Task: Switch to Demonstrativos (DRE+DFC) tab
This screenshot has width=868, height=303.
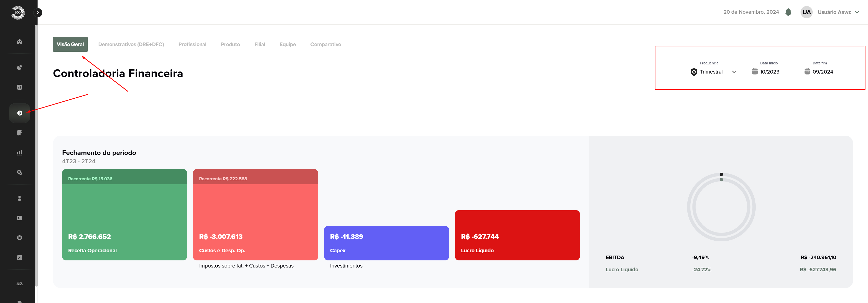Action: 131,44
